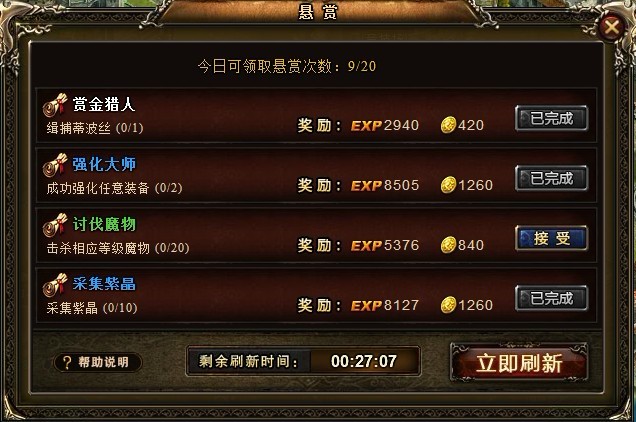The image size is (636, 422).
Task: Close the 悬赏 bounty window
Action: pyautogui.click(x=612, y=28)
